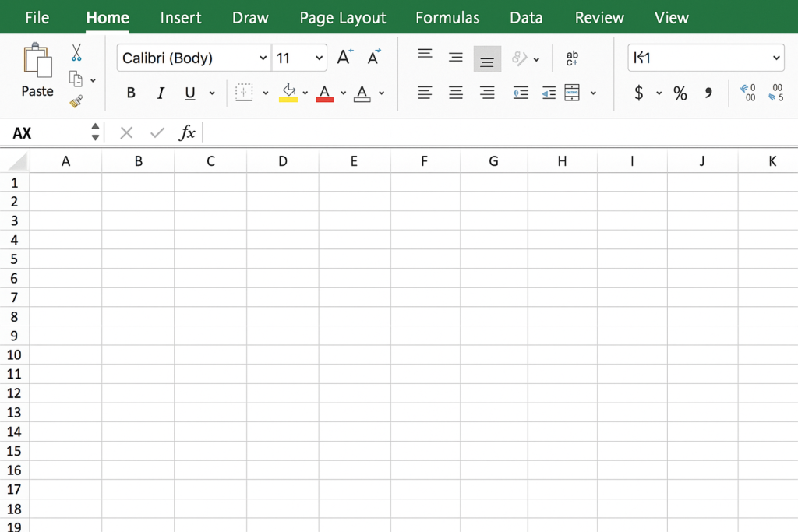Toggle Bold formatting

[131, 93]
